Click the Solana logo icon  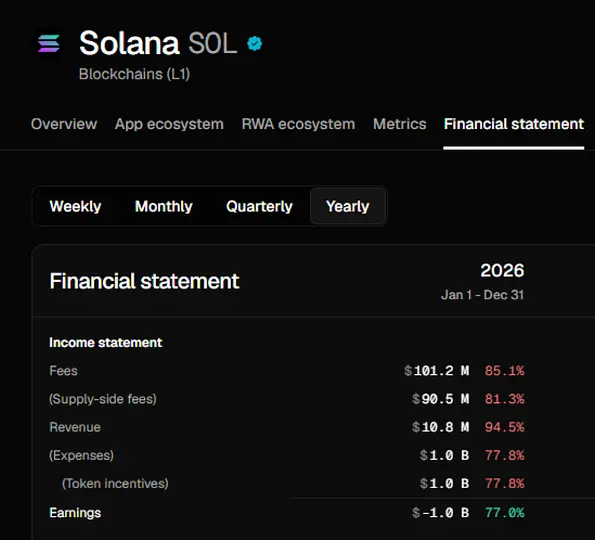click(49, 43)
